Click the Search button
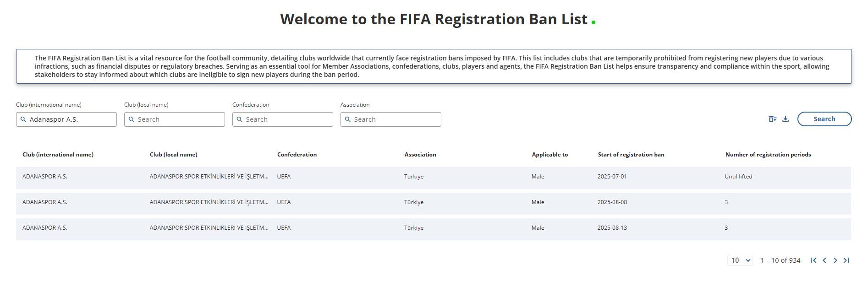This screenshot has height=286, width=868. tap(824, 119)
